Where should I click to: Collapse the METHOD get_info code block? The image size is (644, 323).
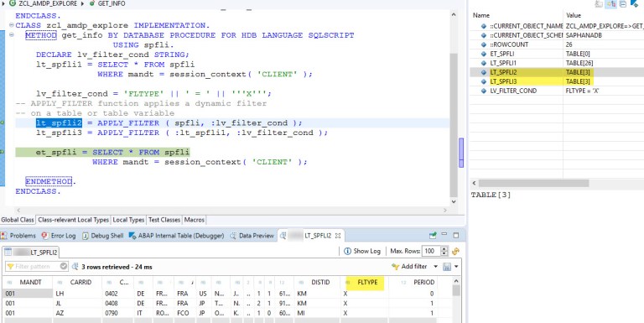click(12, 35)
